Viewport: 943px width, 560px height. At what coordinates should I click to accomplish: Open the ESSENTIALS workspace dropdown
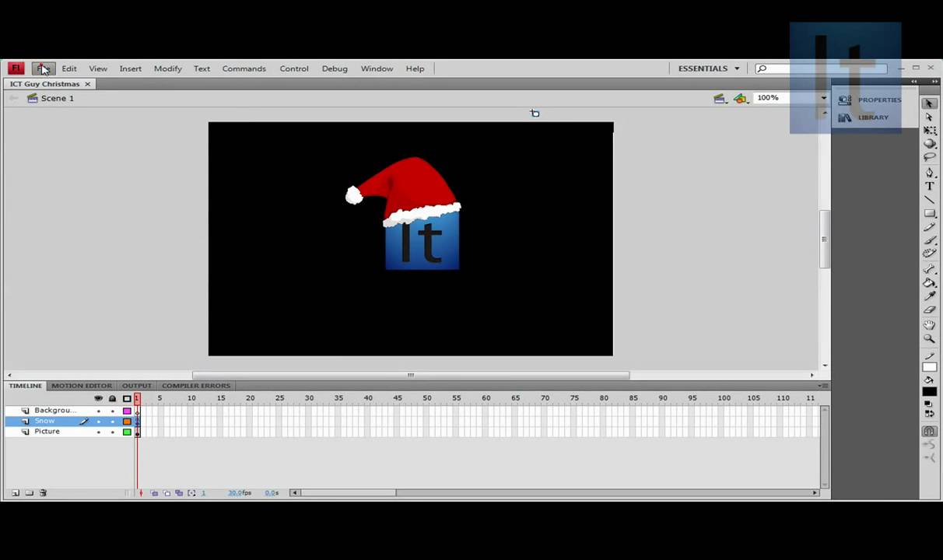point(709,68)
